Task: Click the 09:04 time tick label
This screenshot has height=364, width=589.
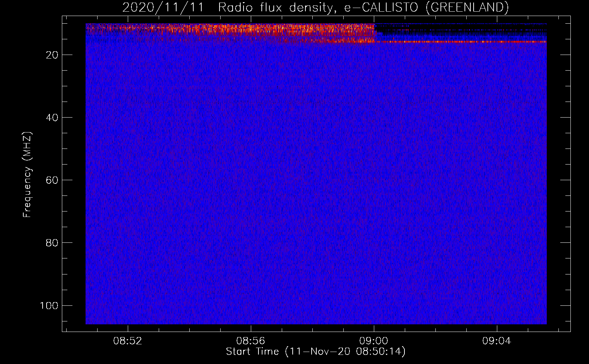Action: click(x=497, y=341)
